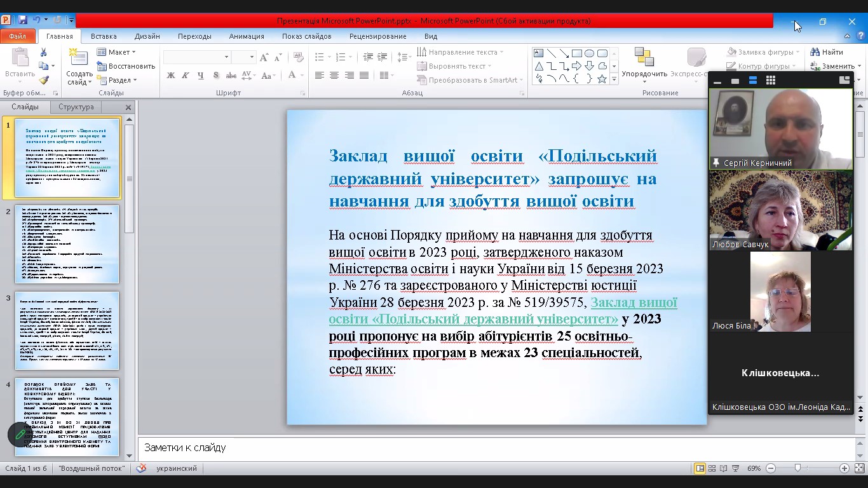This screenshot has width=868, height=488.
Task: Click the Восстановить reset button
Action: [126, 66]
